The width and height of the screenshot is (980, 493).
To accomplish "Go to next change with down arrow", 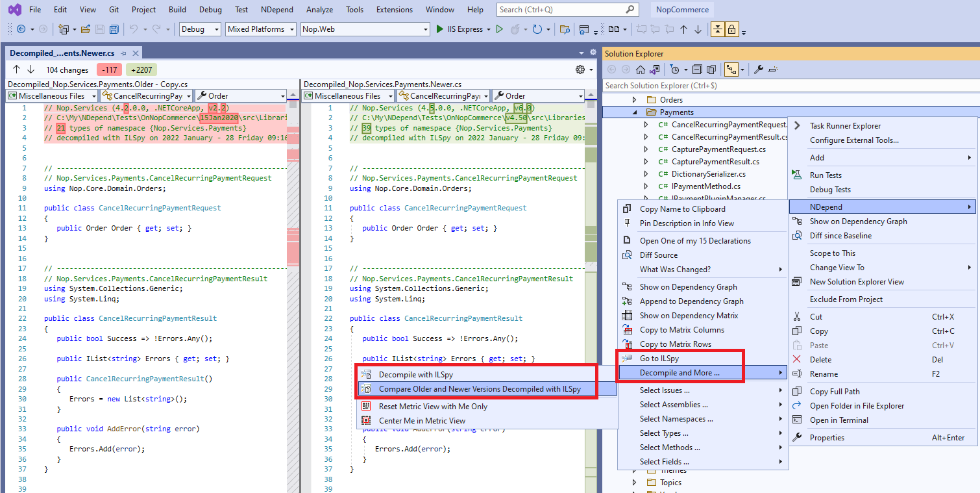I will pyautogui.click(x=31, y=70).
